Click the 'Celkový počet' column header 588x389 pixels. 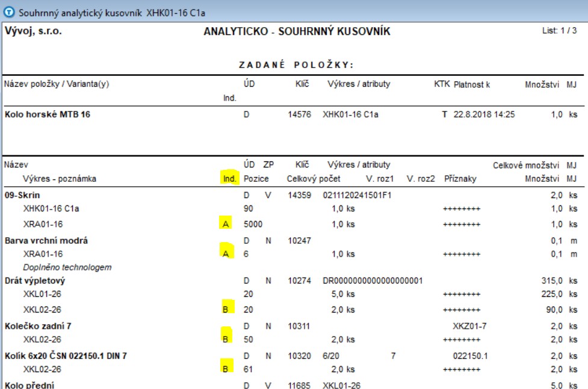314,179
